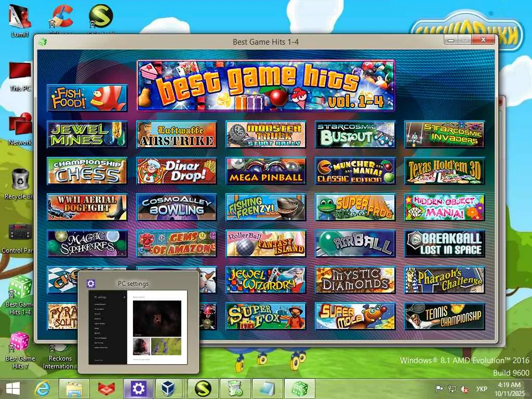Minimize the Best Game Hits 1-4 window
This screenshot has height=399, width=532.
point(451,40)
